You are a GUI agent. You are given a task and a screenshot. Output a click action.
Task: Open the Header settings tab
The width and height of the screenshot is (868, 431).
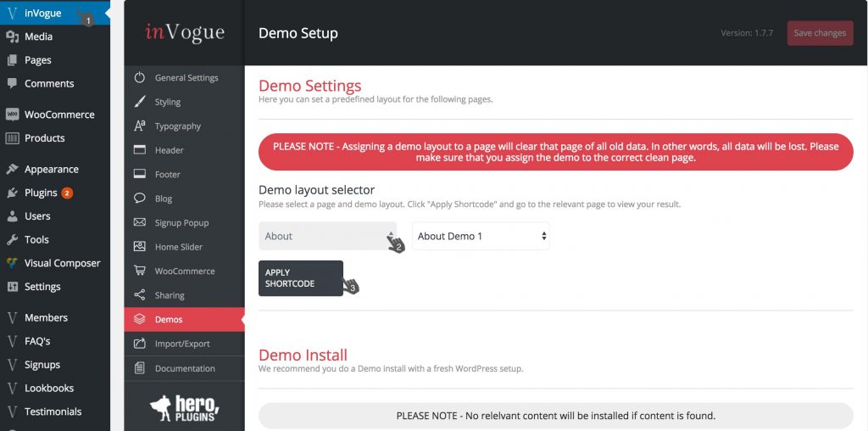[184, 150]
